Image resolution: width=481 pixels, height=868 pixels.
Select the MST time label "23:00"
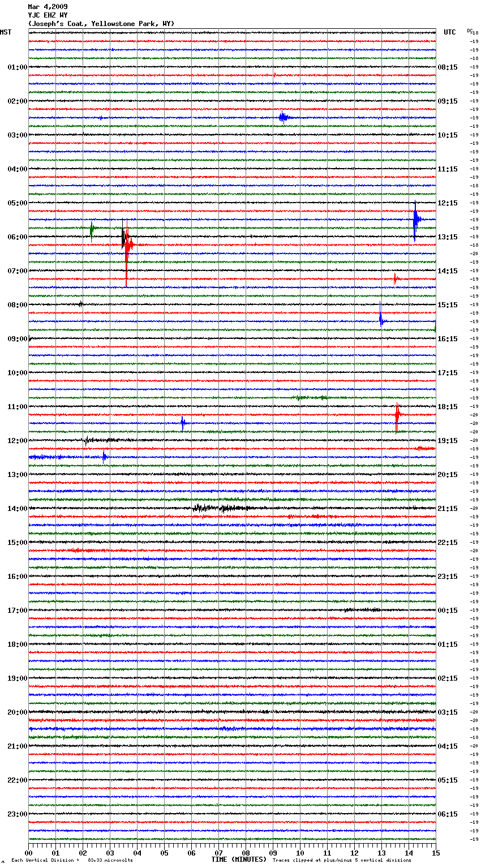18,814
